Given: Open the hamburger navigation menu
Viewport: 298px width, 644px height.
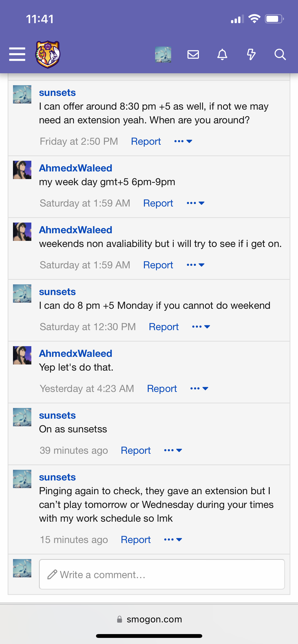Looking at the screenshot, I should click(17, 54).
